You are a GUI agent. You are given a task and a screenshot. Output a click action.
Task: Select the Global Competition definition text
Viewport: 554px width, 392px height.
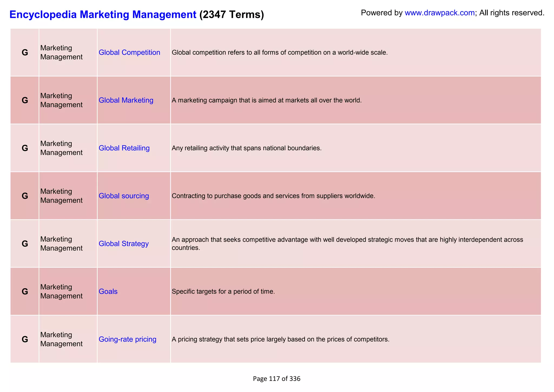coord(280,52)
